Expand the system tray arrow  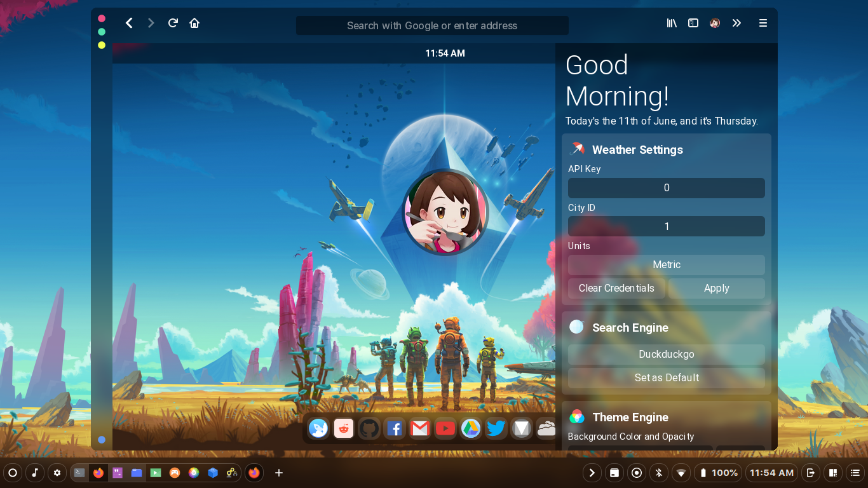tap(592, 473)
